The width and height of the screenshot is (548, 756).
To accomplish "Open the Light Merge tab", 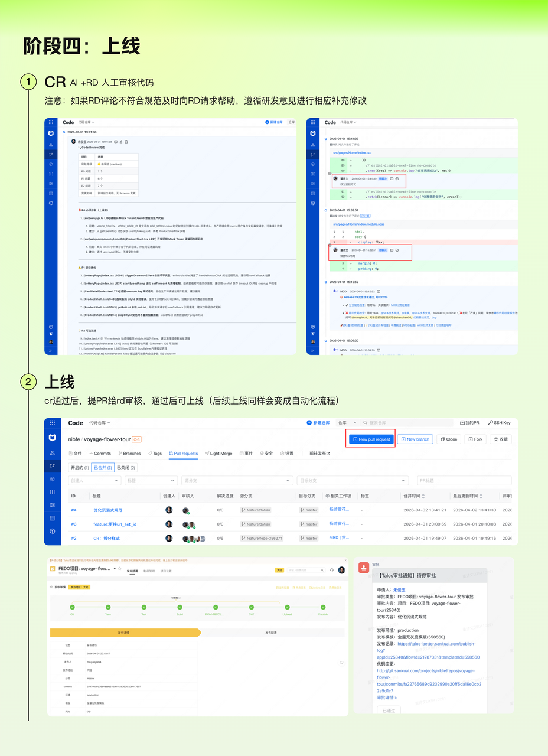I will coord(218,454).
